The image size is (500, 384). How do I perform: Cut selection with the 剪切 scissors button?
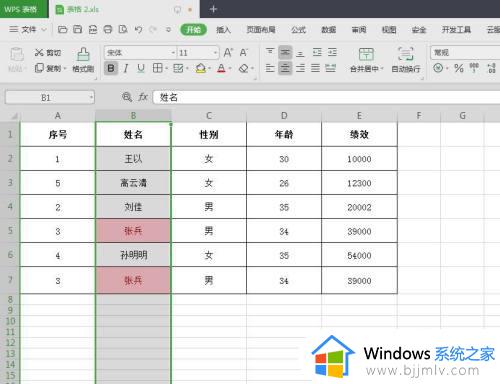[x=48, y=53]
